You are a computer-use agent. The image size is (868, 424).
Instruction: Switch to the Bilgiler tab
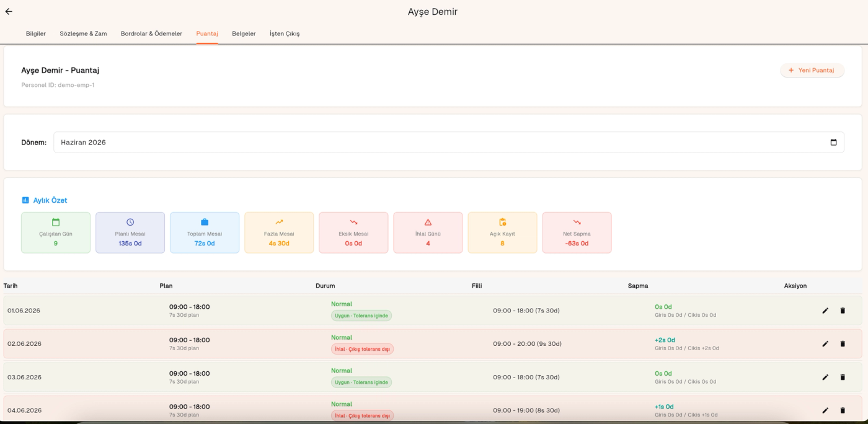point(36,33)
